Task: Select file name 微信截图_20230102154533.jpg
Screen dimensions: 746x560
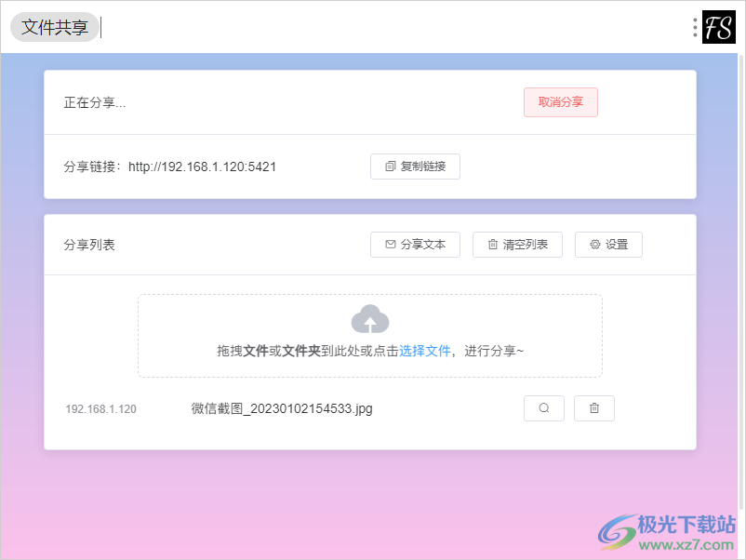Action: point(282,408)
